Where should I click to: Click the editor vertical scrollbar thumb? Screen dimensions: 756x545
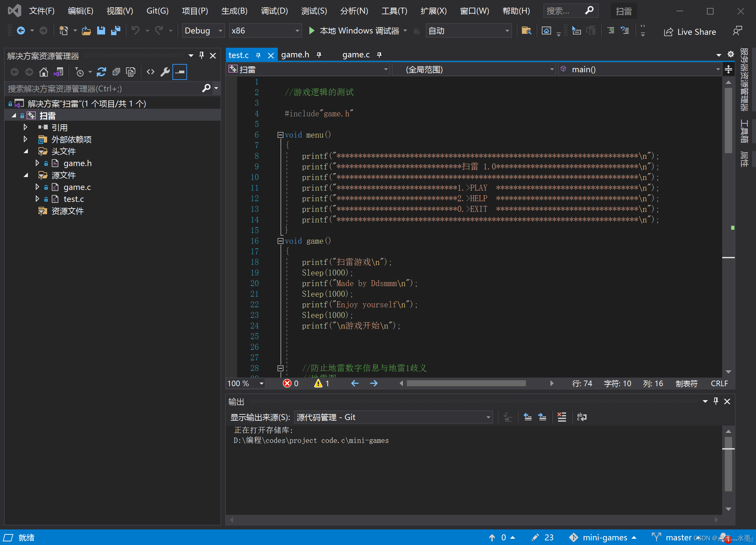pos(729,121)
